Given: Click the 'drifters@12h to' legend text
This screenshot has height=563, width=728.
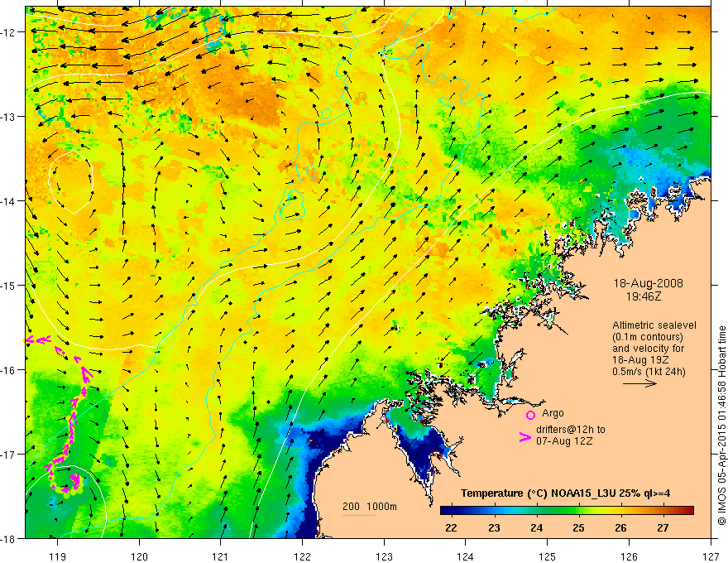Looking at the screenshot, I should (x=571, y=430).
